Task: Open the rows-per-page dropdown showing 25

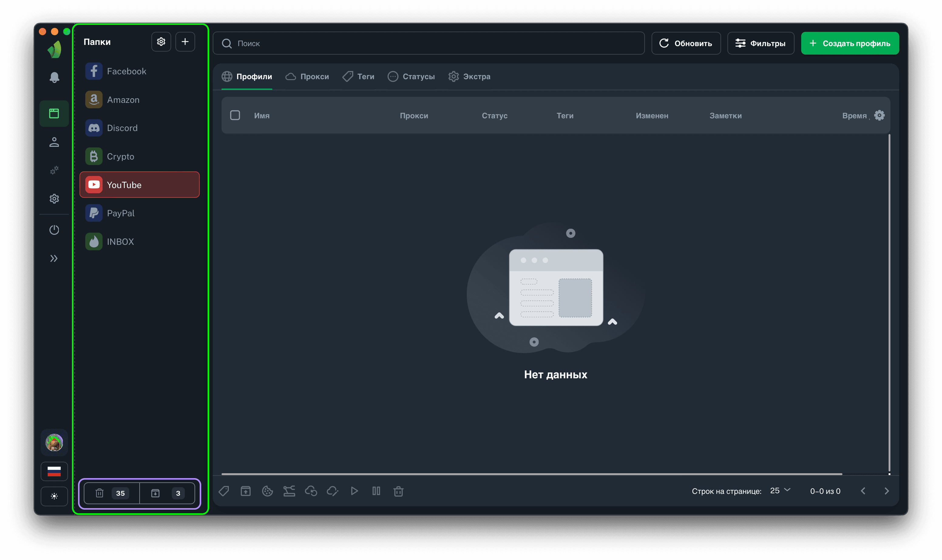Action: click(x=780, y=491)
